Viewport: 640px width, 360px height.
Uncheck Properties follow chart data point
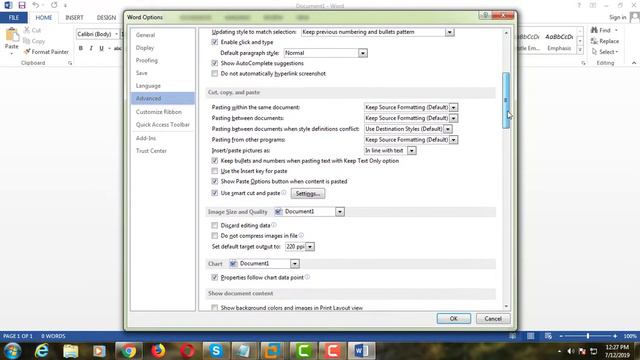[x=215, y=278]
